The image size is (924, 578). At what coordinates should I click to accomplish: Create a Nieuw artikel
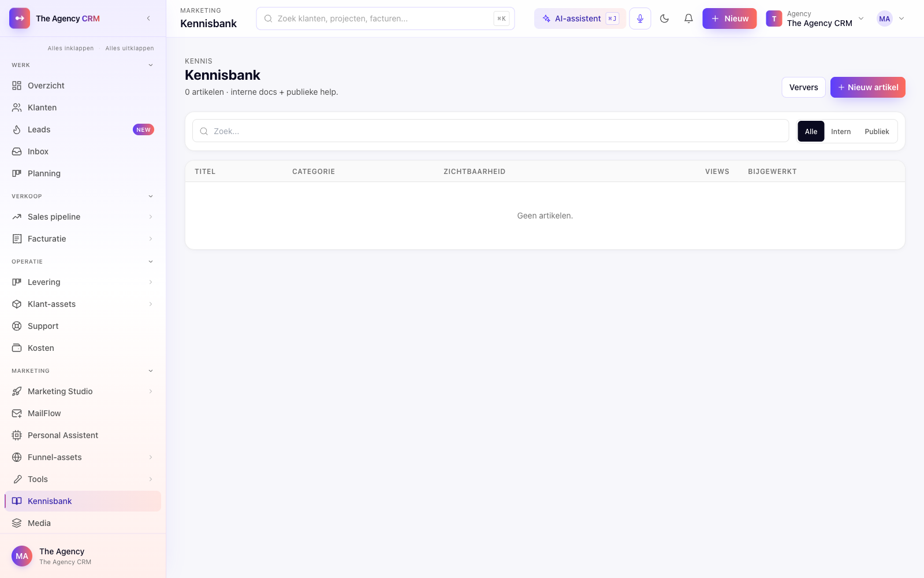[868, 87]
